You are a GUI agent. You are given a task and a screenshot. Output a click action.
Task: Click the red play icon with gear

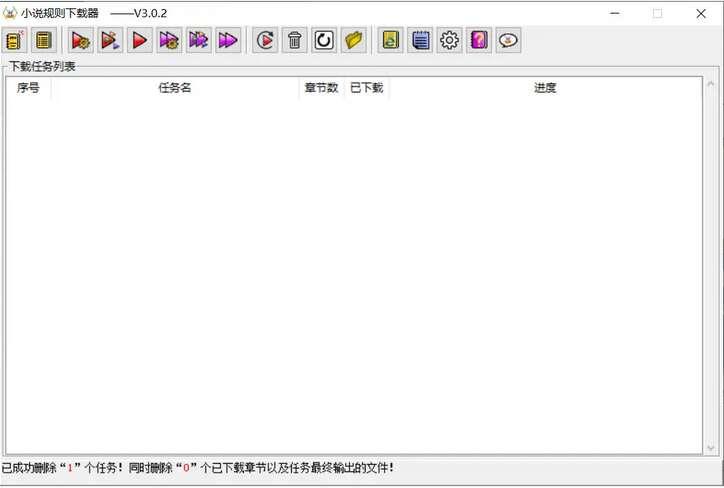pos(81,40)
